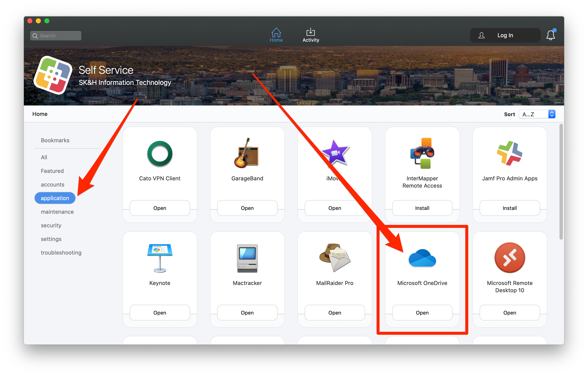Click the vertical scrollbar on the right

[561, 182]
